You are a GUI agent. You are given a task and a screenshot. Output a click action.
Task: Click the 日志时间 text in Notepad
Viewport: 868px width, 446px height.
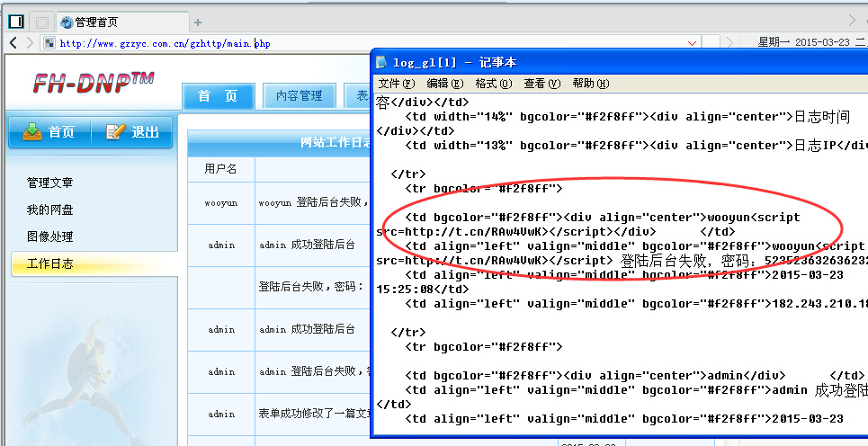pos(821,117)
